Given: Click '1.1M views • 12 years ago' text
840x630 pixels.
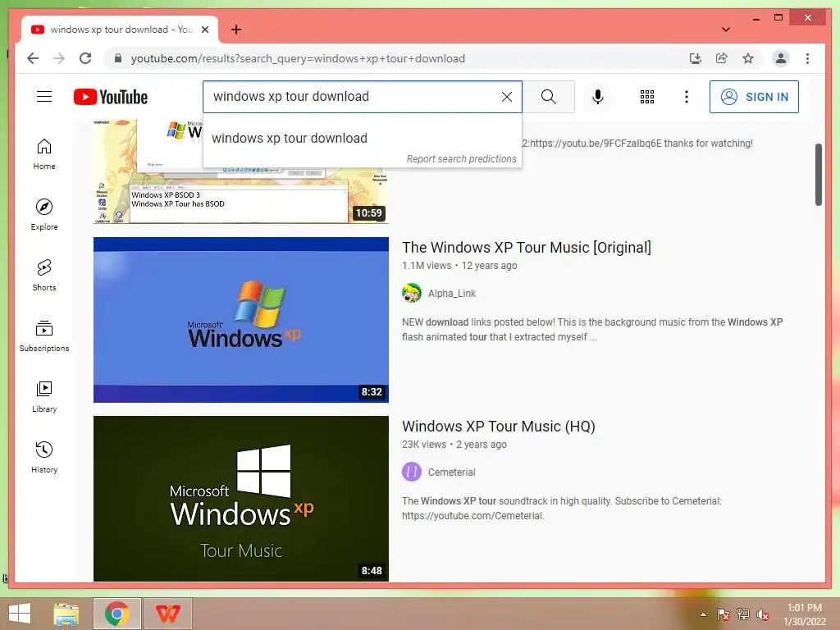Looking at the screenshot, I should point(459,266).
